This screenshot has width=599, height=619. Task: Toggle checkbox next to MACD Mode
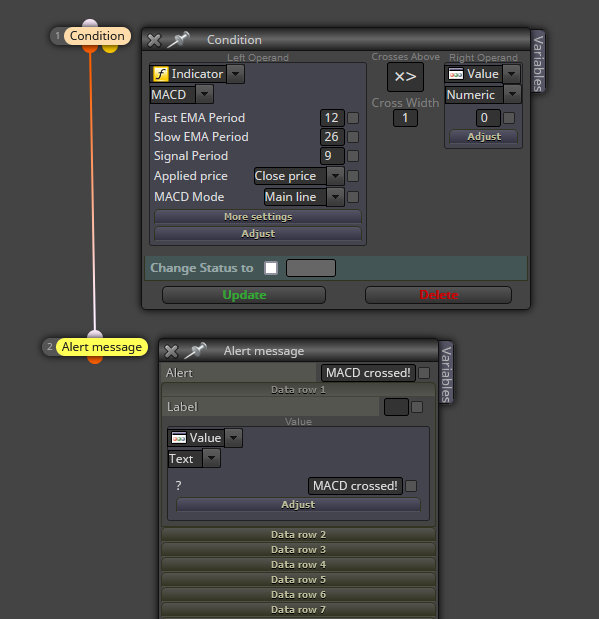click(353, 197)
